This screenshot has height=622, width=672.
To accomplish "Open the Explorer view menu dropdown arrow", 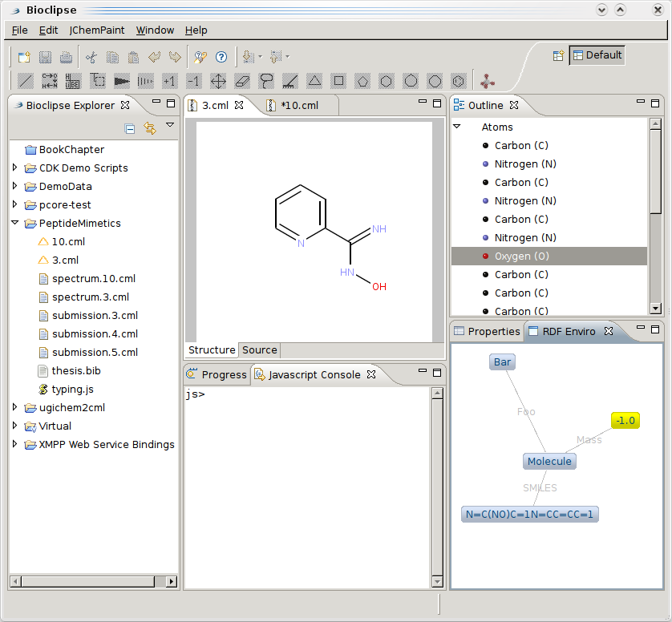I will [x=170, y=125].
